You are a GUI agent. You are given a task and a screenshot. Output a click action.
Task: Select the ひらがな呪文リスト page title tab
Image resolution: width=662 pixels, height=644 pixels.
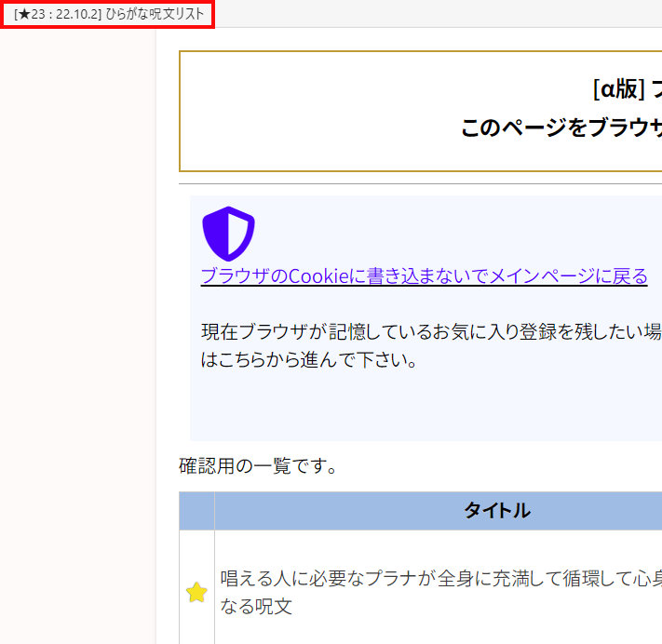pos(109,14)
